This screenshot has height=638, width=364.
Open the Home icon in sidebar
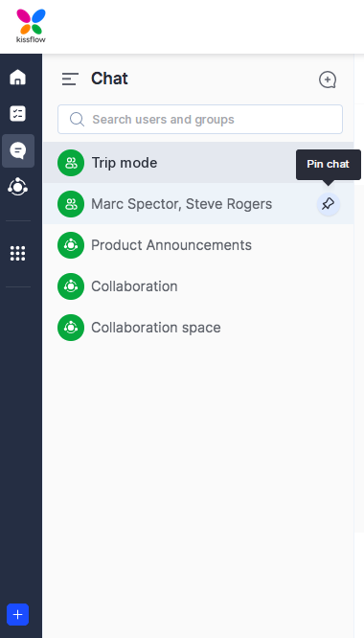18,77
